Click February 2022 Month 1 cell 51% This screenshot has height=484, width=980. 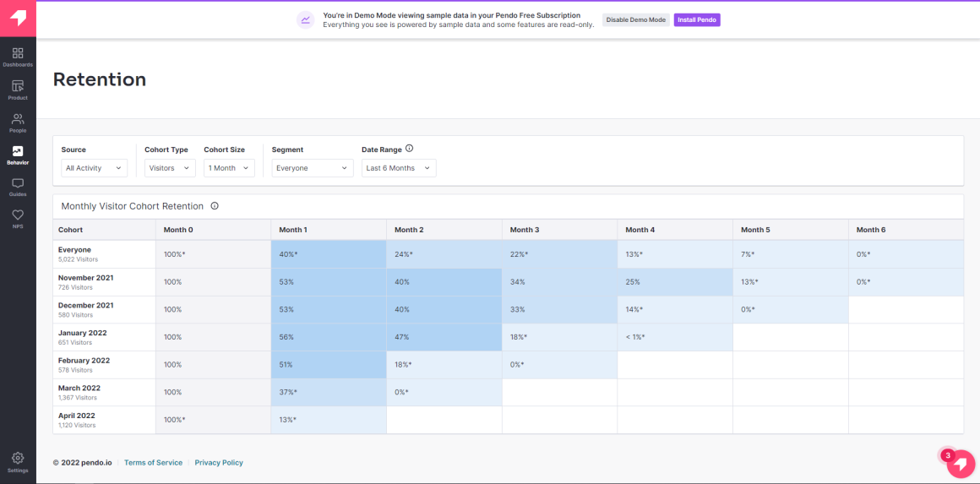(x=329, y=365)
